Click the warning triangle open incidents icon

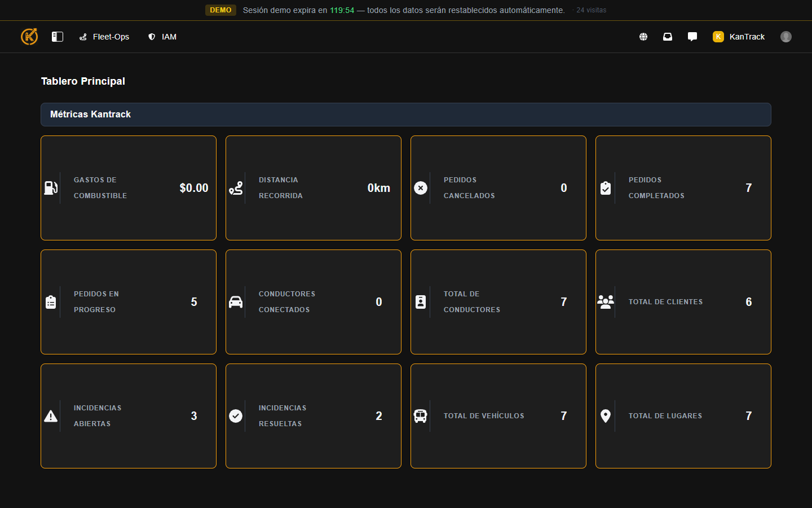(51, 416)
